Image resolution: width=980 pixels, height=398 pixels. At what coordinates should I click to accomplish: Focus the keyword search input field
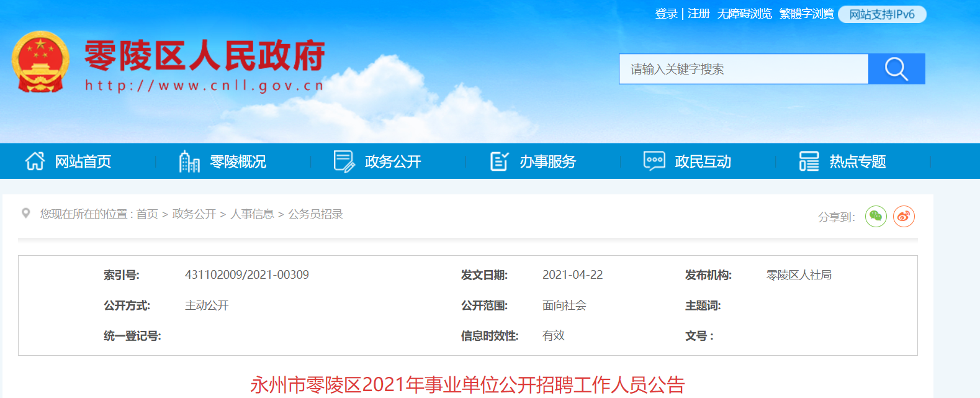point(743,69)
